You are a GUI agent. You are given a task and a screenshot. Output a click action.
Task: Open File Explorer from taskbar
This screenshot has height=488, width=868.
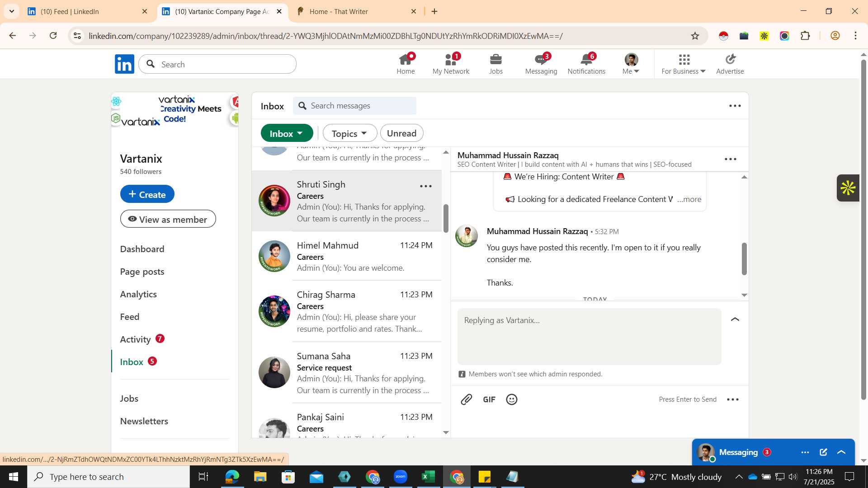260,477
